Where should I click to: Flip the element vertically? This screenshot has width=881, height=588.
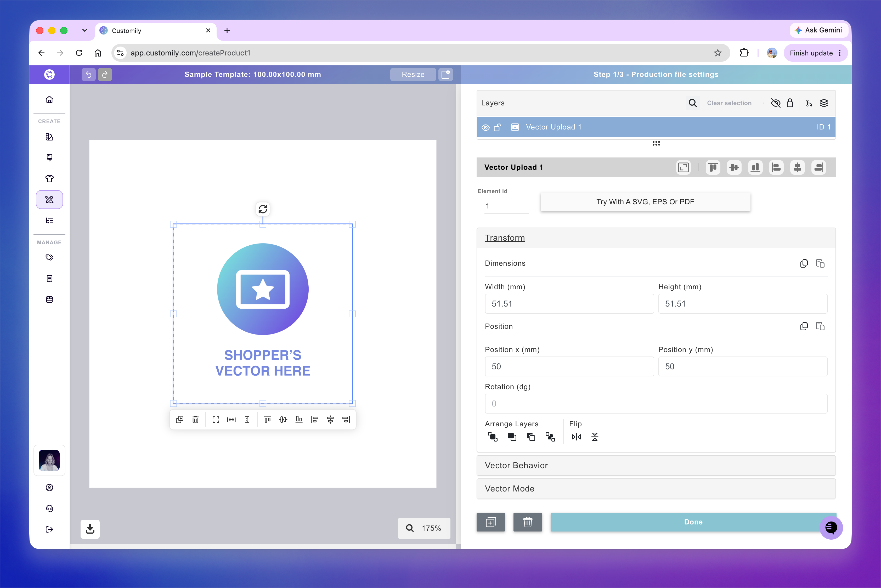point(595,437)
